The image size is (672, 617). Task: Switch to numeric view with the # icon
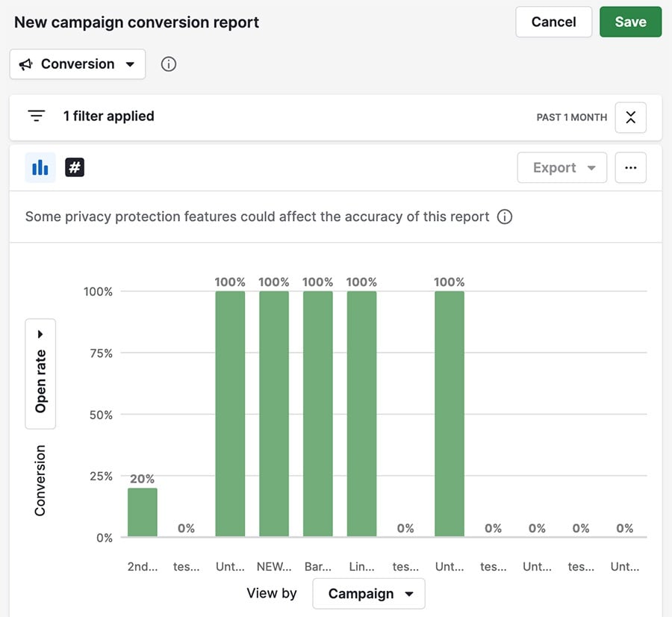75,167
